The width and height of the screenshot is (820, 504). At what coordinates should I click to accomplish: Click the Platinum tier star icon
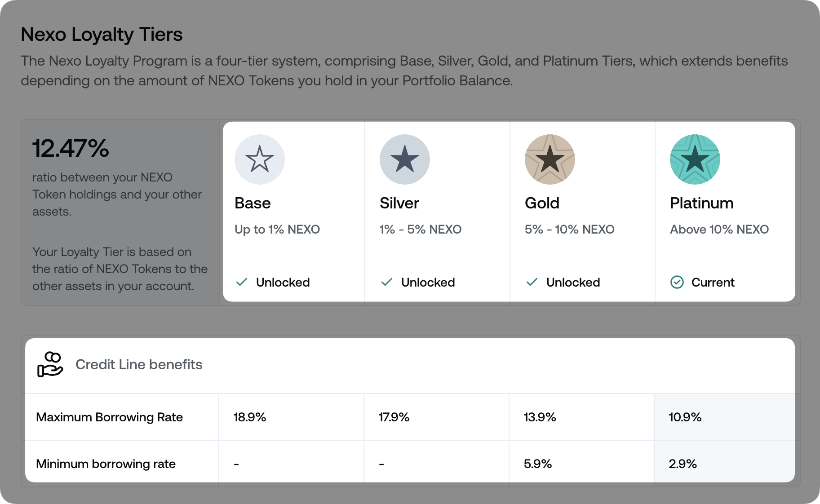(695, 159)
